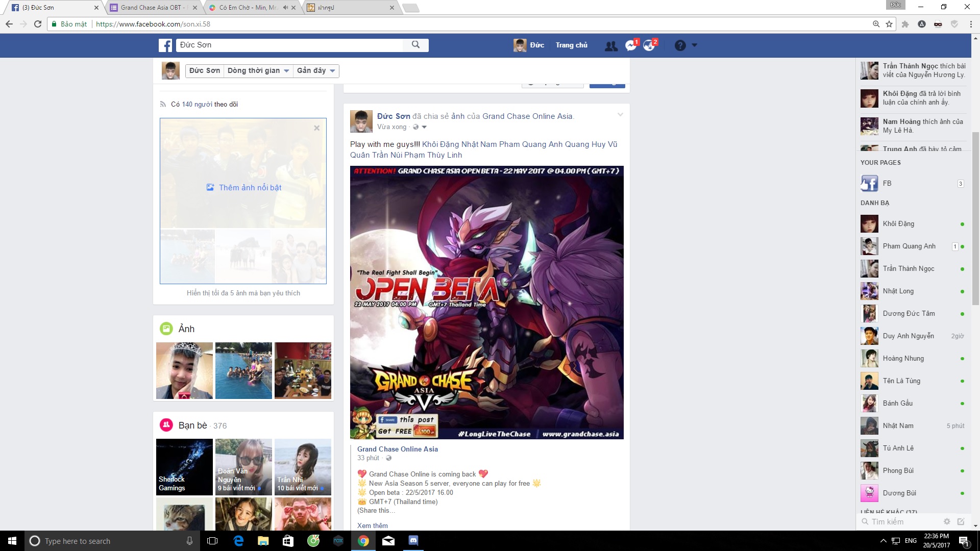Open the Messenger messages icon

pos(630,45)
